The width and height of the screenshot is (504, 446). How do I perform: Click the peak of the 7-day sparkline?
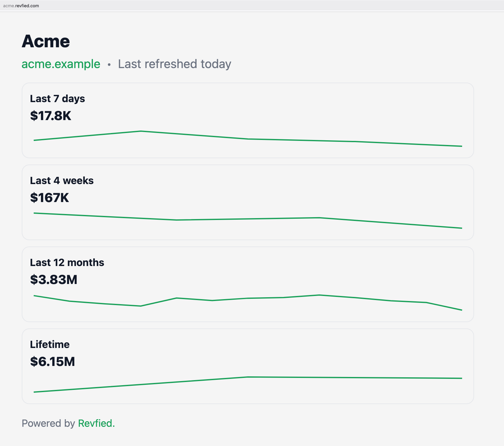pos(141,131)
